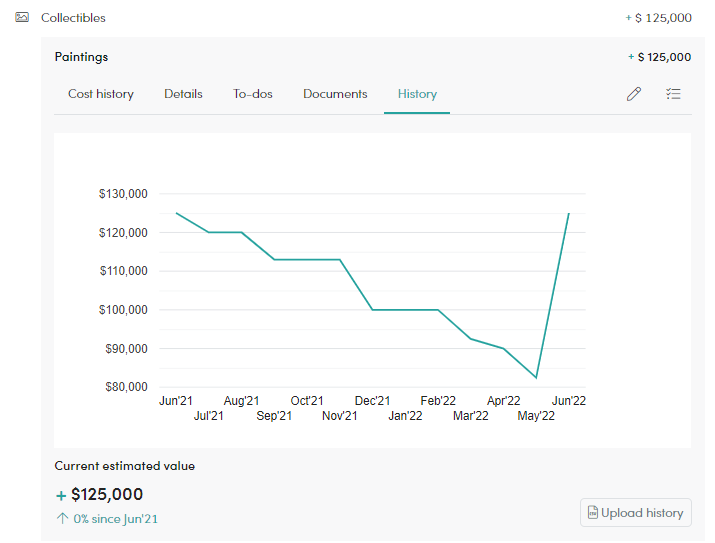Select the History tab
This screenshot has width=715, height=543.
pyautogui.click(x=417, y=94)
